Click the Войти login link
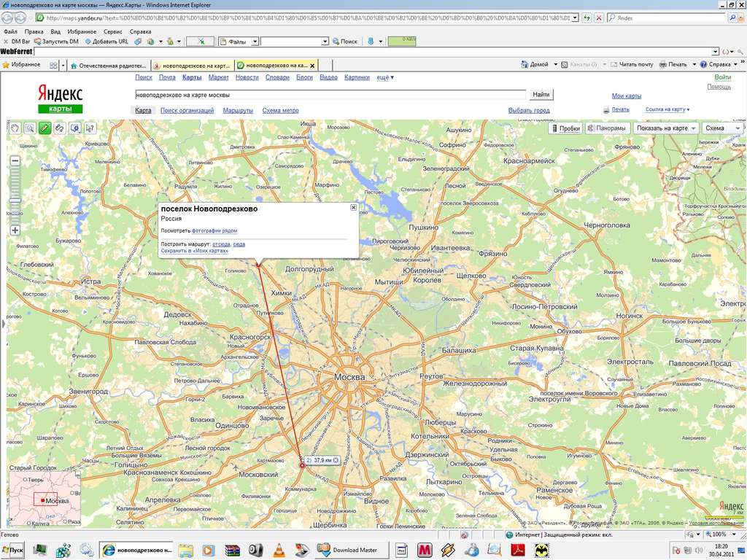 723,77
